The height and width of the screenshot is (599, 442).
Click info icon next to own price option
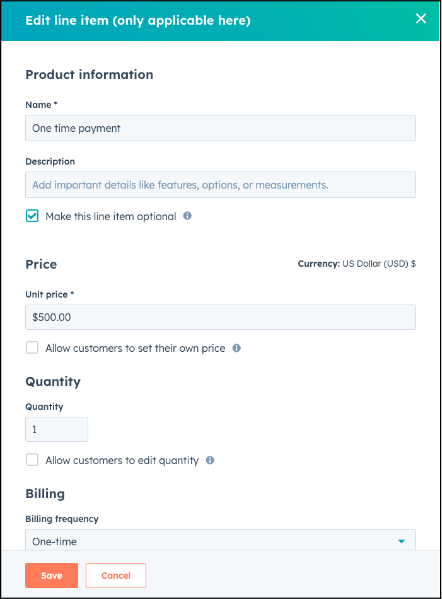coord(236,348)
